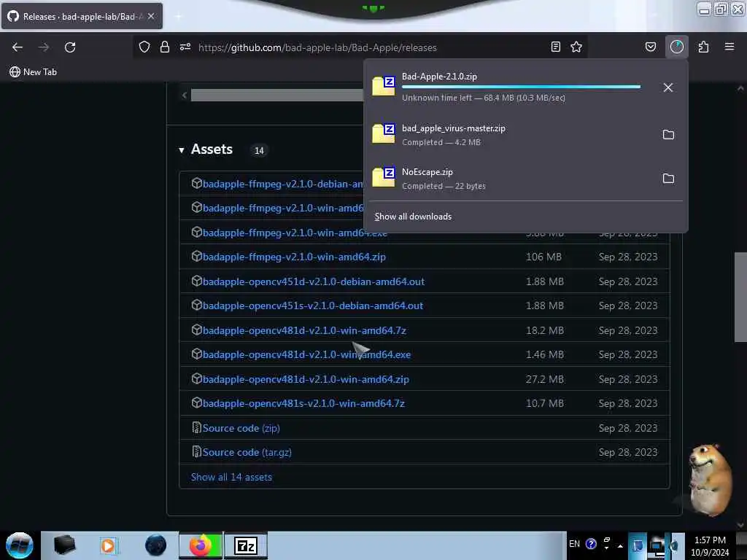The height and width of the screenshot is (560, 747).
Task: Download badapple-opencv451s-v2.1.0-debian-amd64.out
Action: point(312,306)
